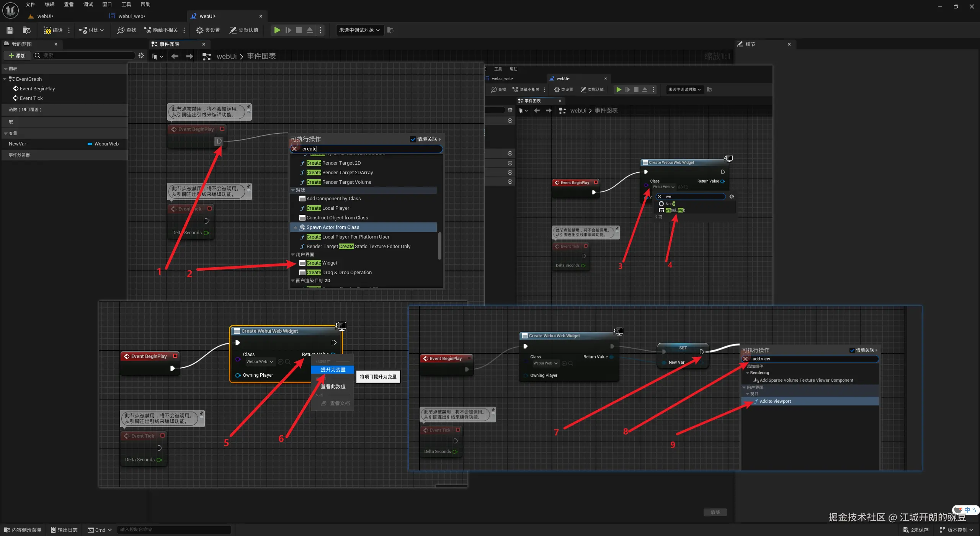Collapse the EventGraph tree node
Image resolution: width=980 pixels, height=536 pixels.
point(5,79)
